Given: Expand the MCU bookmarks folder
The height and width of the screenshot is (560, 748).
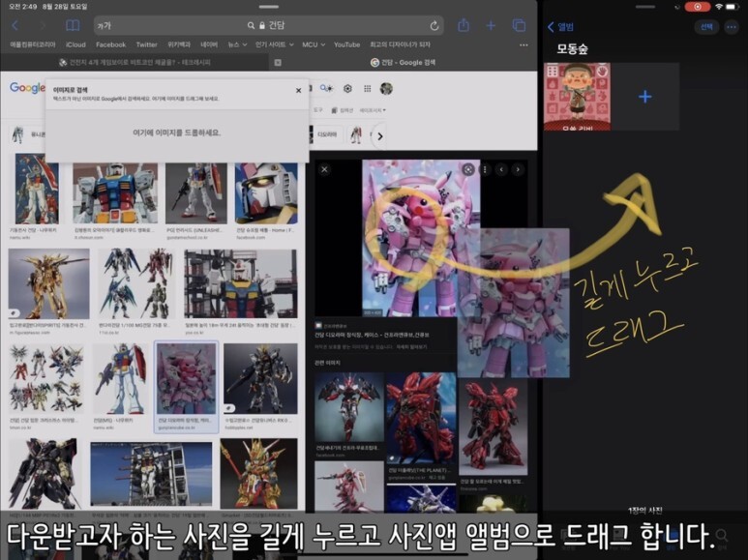Looking at the screenshot, I should 314,44.
